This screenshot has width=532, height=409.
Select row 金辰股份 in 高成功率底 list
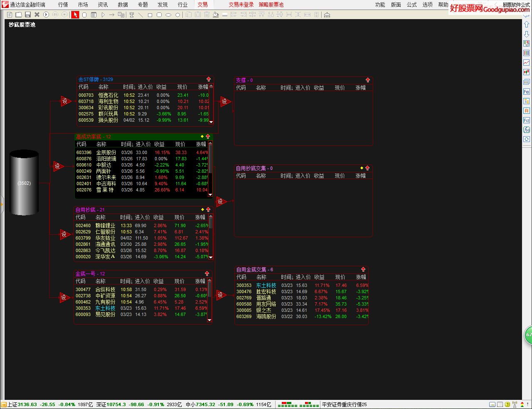(x=141, y=152)
